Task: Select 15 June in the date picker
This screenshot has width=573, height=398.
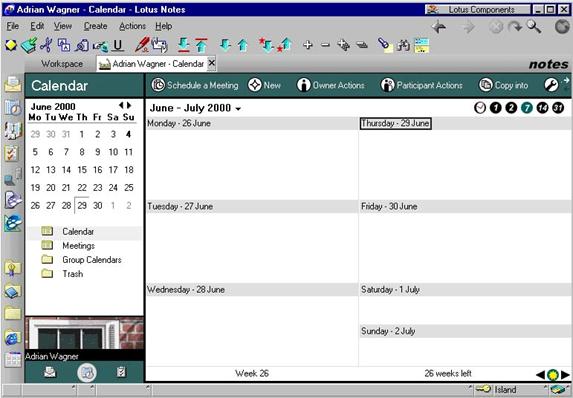Action: click(82, 170)
